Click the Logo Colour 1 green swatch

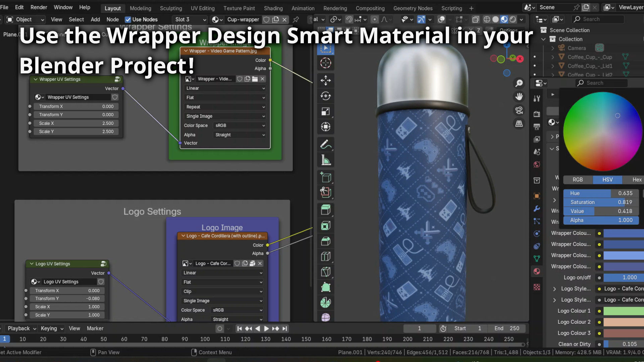(x=624, y=311)
